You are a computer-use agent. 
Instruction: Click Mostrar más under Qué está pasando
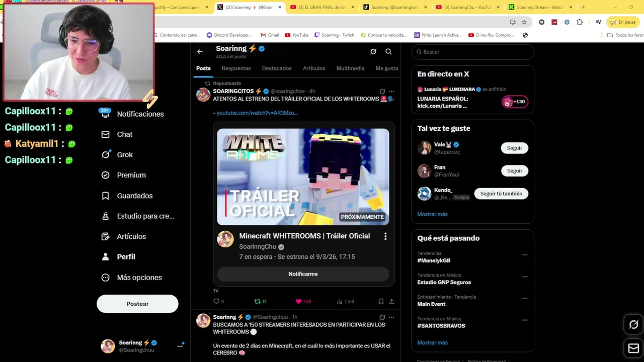[x=432, y=343]
